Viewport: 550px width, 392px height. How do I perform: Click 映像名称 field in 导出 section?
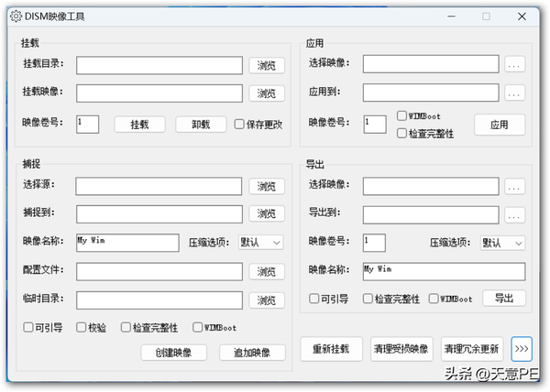tap(444, 271)
